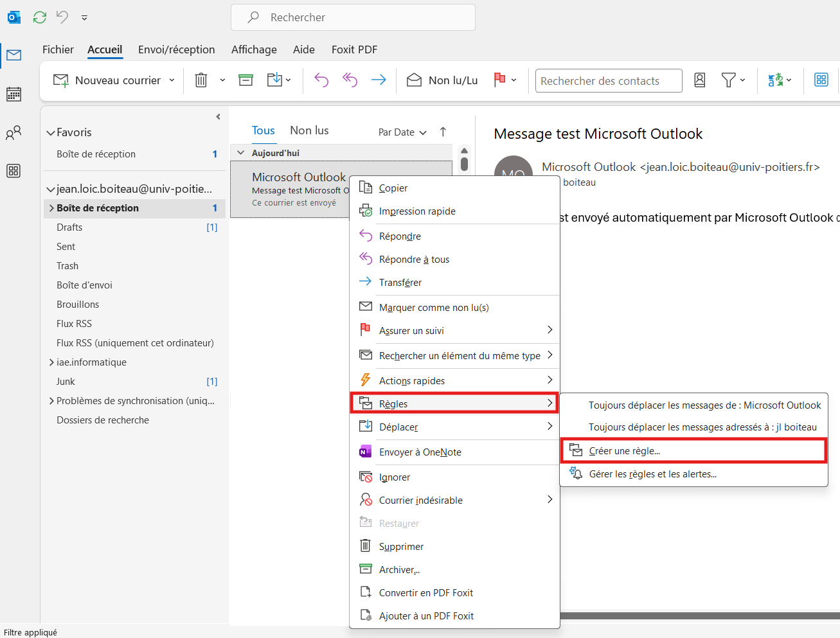Click the Send/Receive sync icon in title bar
This screenshot has height=638, width=840.
click(x=40, y=17)
